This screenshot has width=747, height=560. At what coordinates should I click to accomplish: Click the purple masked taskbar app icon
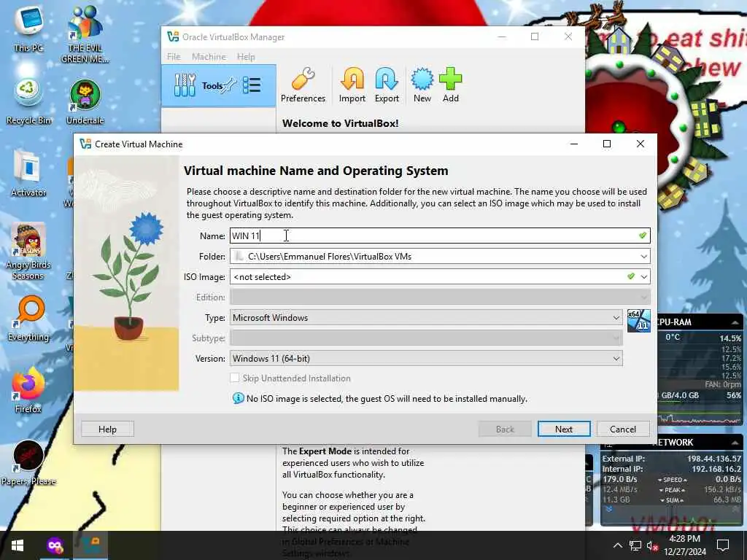[x=55, y=545]
